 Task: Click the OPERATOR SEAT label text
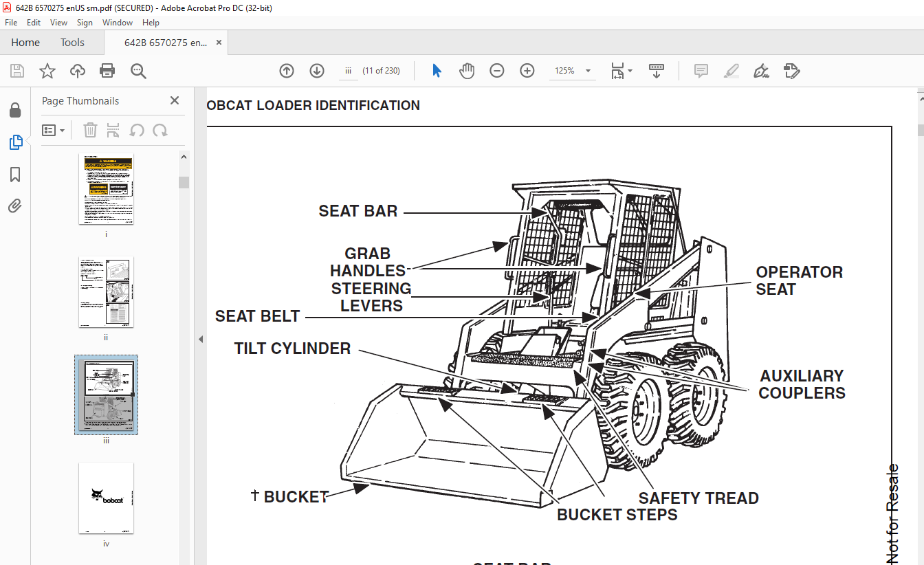coord(799,280)
